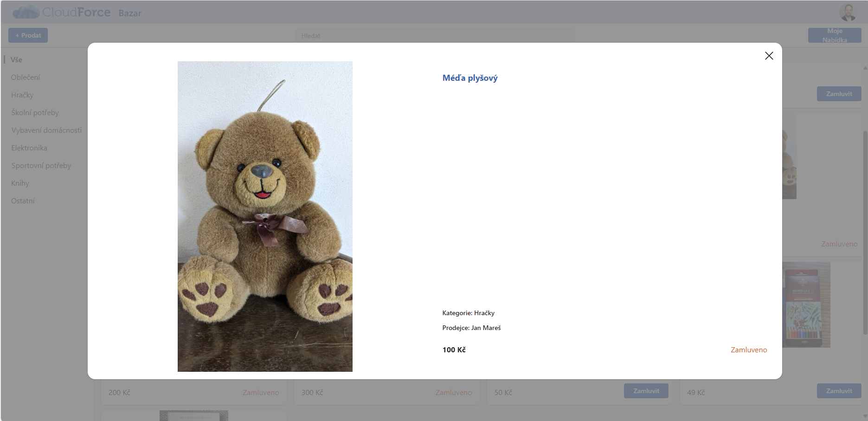
Task: Open Vybavení domácnosti category
Action: tap(46, 130)
